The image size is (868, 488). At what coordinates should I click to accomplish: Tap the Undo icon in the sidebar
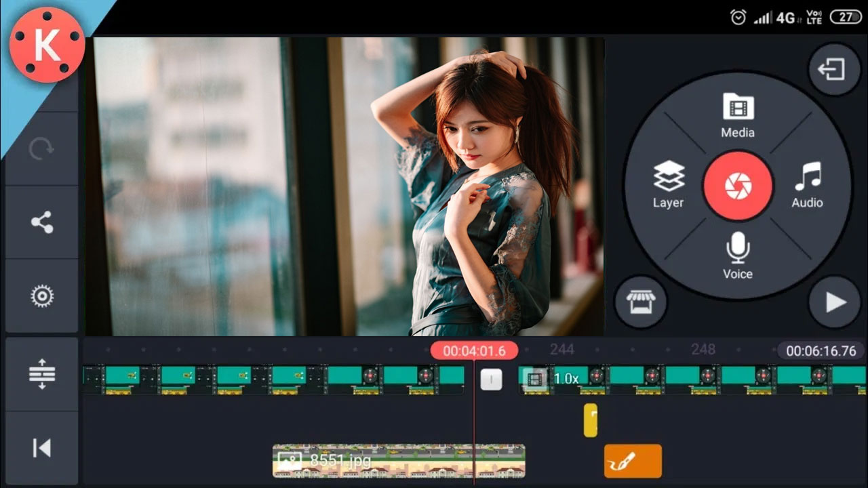42,148
